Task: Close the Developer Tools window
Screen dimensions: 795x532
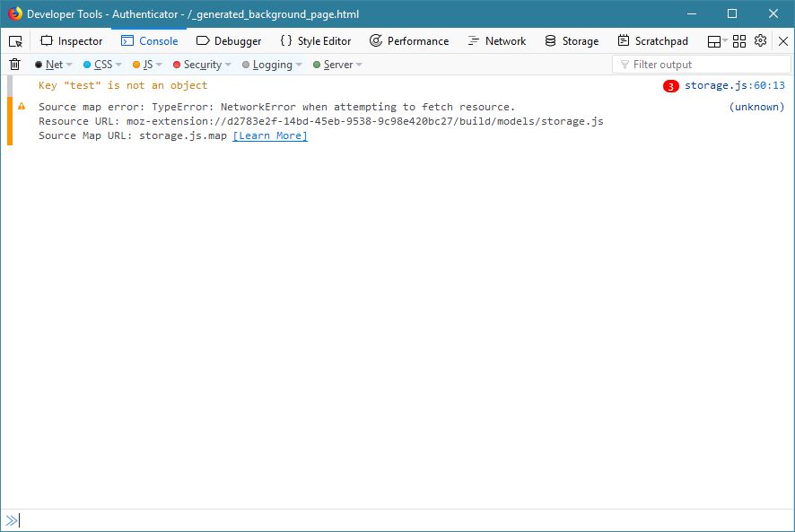Action: [x=773, y=13]
